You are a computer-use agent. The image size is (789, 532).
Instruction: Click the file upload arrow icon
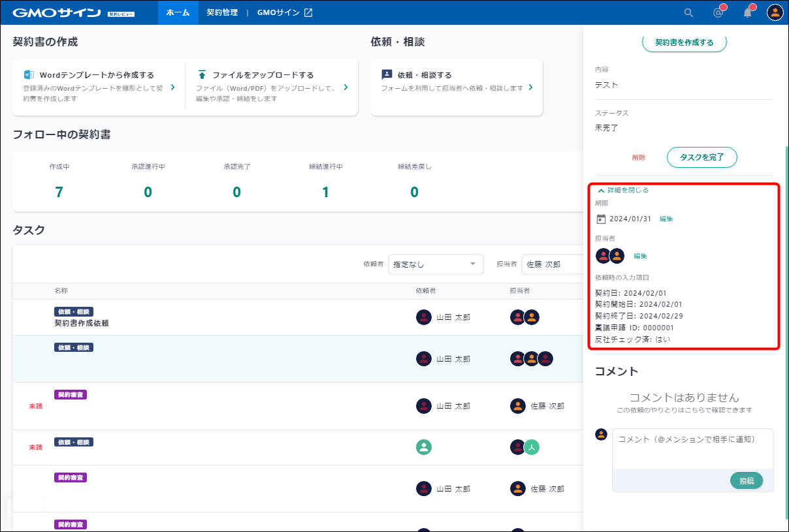pyautogui.click(x=202, y=74)
